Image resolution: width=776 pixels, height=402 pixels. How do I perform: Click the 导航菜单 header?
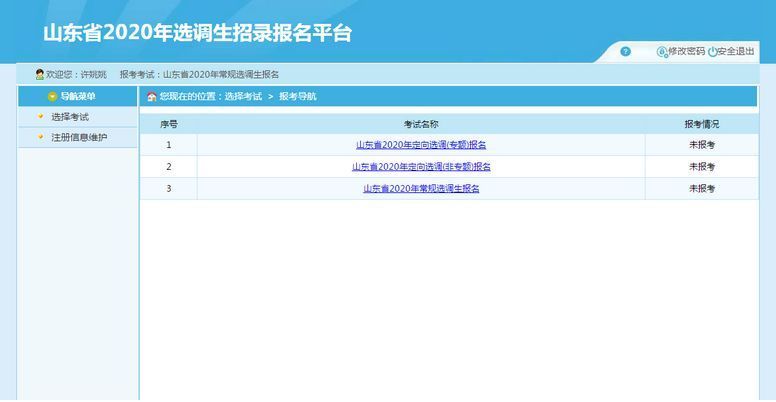pos(78,97)
